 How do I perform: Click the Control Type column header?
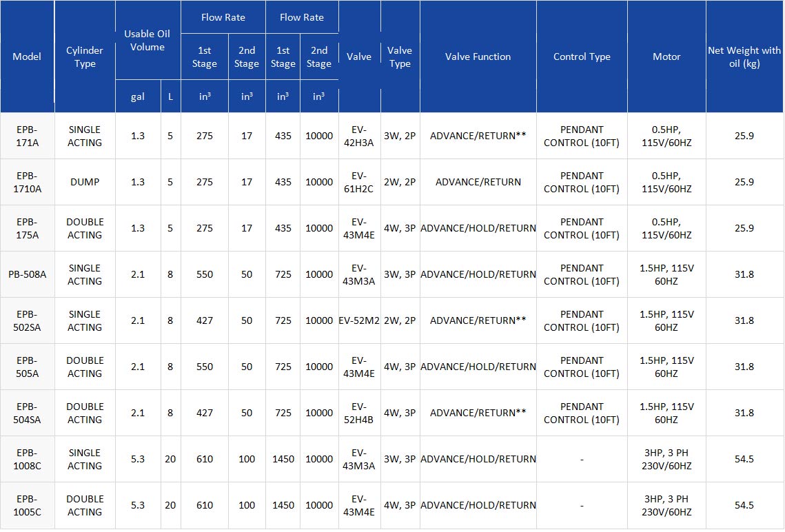582,57
